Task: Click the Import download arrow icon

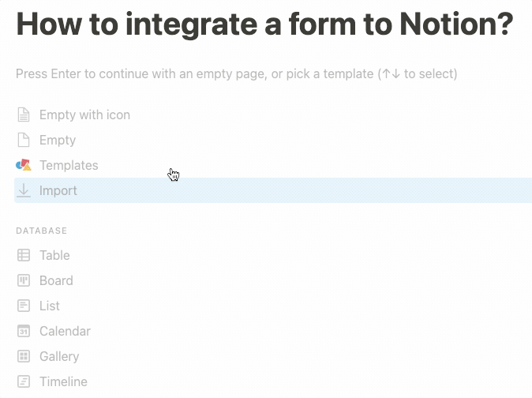Action: coord(24,190)
